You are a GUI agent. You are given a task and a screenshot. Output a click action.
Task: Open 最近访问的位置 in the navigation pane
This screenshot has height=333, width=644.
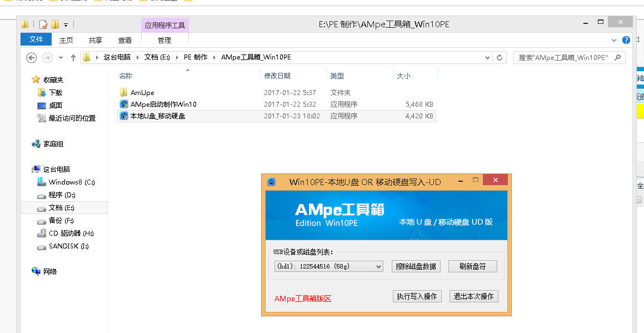click(72, 118)
